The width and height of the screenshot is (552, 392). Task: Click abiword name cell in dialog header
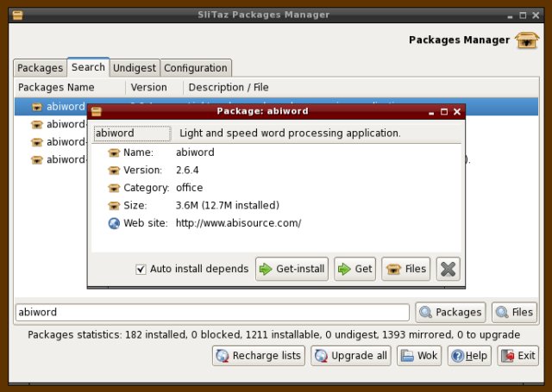(x=132, y=134)
